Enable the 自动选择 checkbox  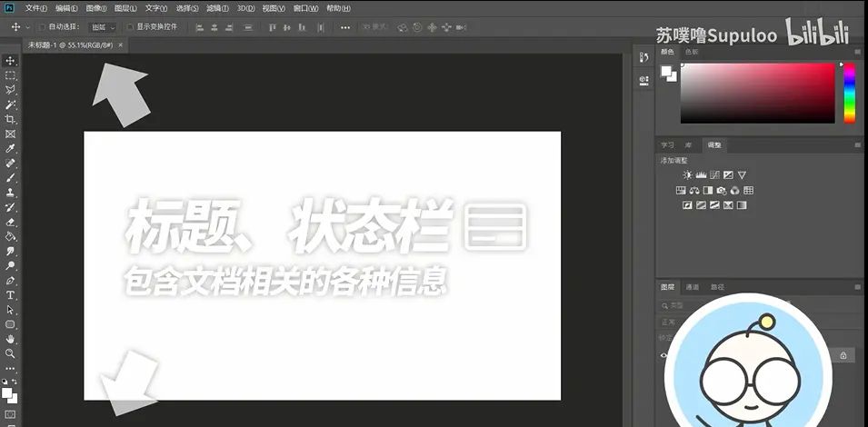(42, 27)
